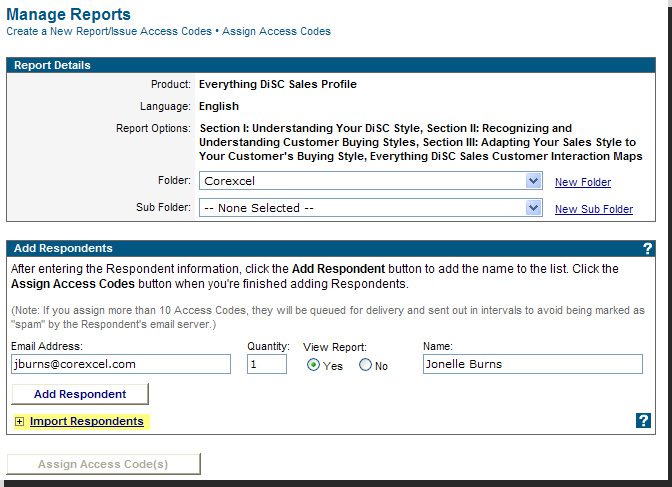Click the New Sub Folder link
672x487 pixels.
click(x=594, y=209)
